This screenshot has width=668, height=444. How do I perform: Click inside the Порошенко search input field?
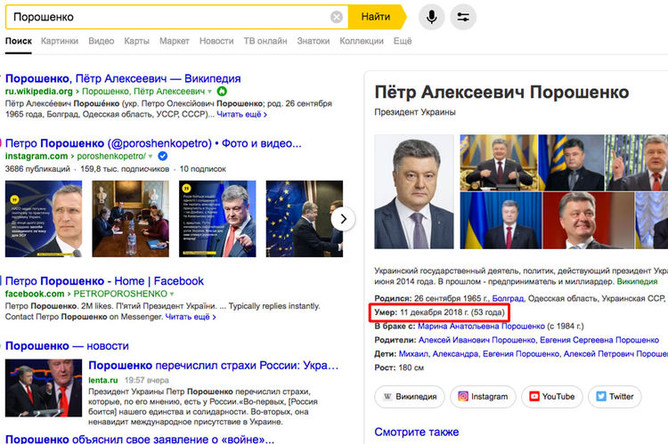[170, 17]
